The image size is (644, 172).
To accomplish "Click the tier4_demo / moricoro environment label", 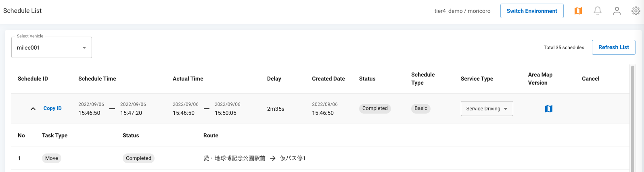I will (462, 11).
